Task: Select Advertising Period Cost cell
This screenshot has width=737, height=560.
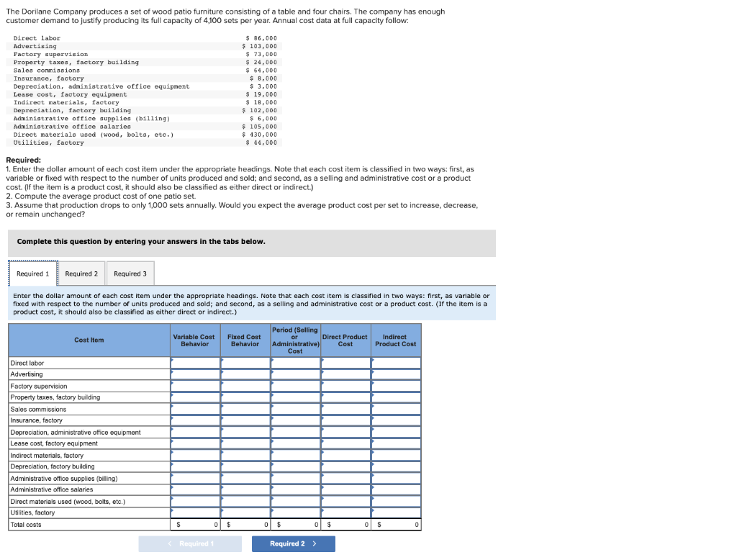Action: tap(296, 374)
